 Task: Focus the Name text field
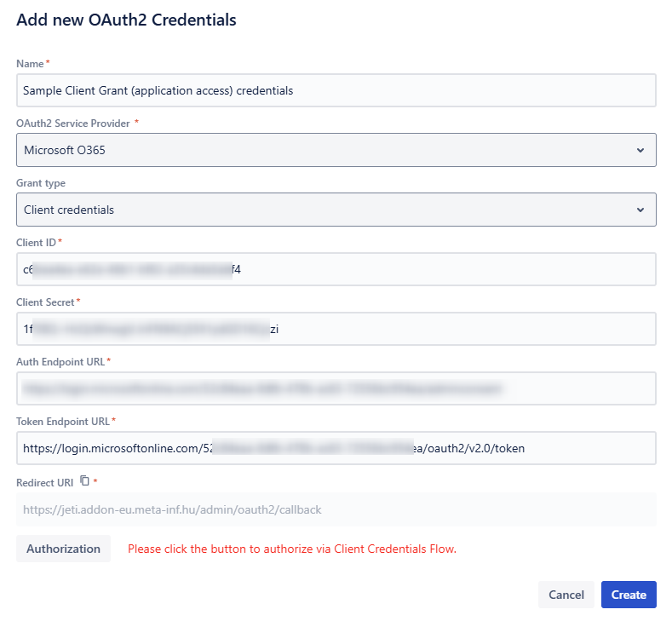coord(336,90)
